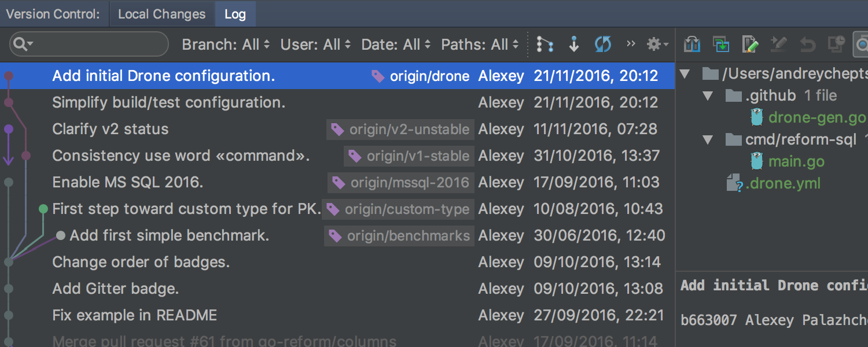Select the drone-gen.go file

tap(816, 117)
